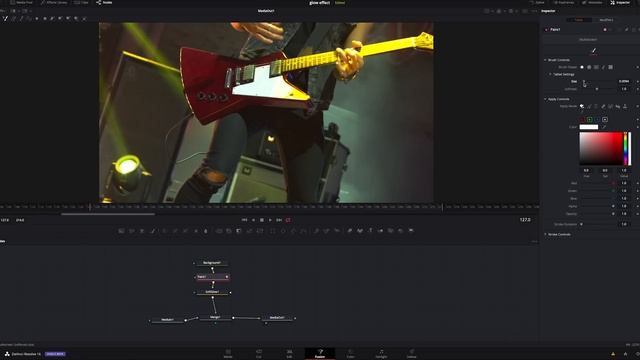
Task: Toggle the Effects Library panel button
Action: [54, 2]
